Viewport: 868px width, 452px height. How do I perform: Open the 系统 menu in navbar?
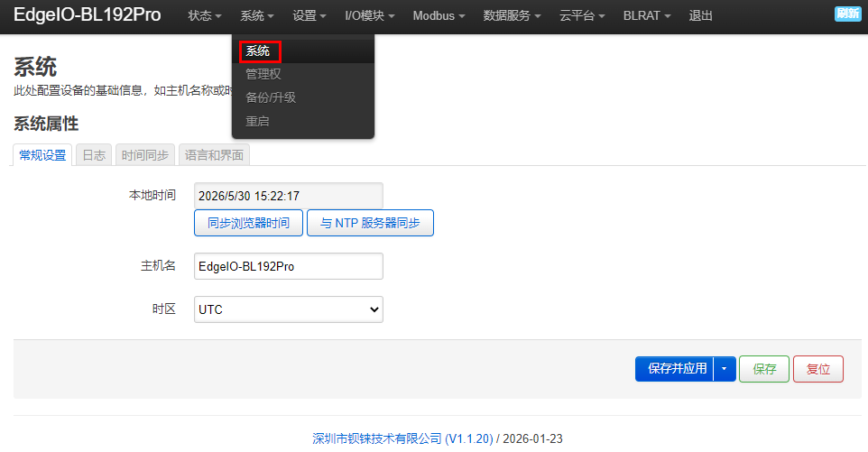[257, 16]
